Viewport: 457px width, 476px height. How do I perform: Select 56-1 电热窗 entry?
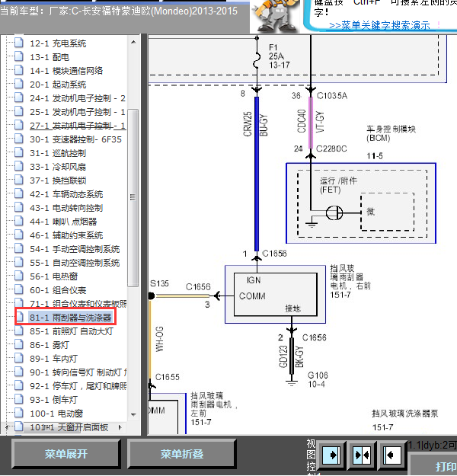(x=53, y=276)
